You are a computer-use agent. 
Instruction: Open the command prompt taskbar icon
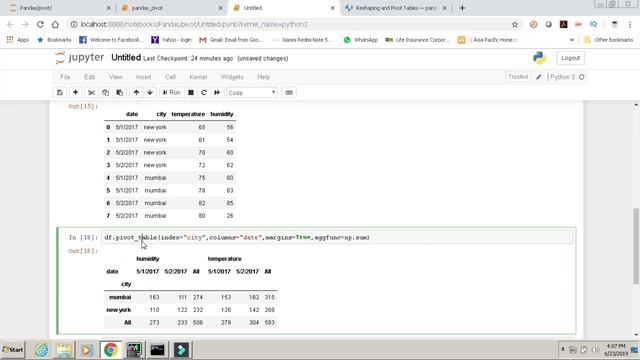point(157,350)
